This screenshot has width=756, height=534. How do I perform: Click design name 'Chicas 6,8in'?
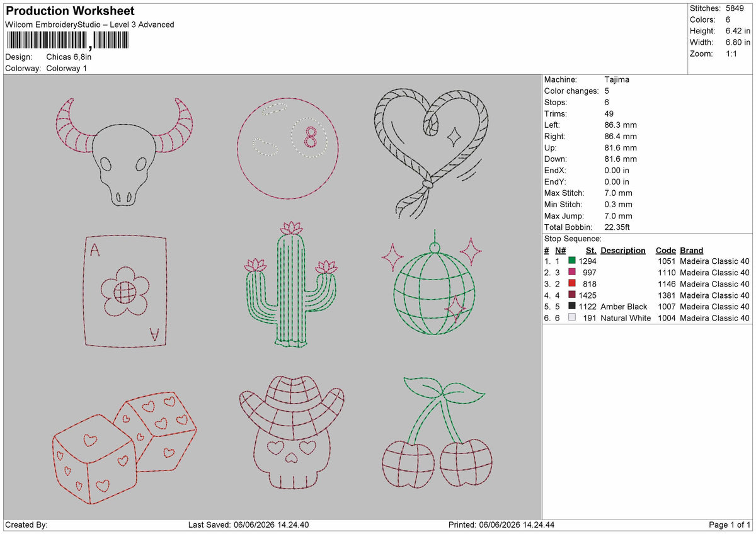click(x=69, y=57)
